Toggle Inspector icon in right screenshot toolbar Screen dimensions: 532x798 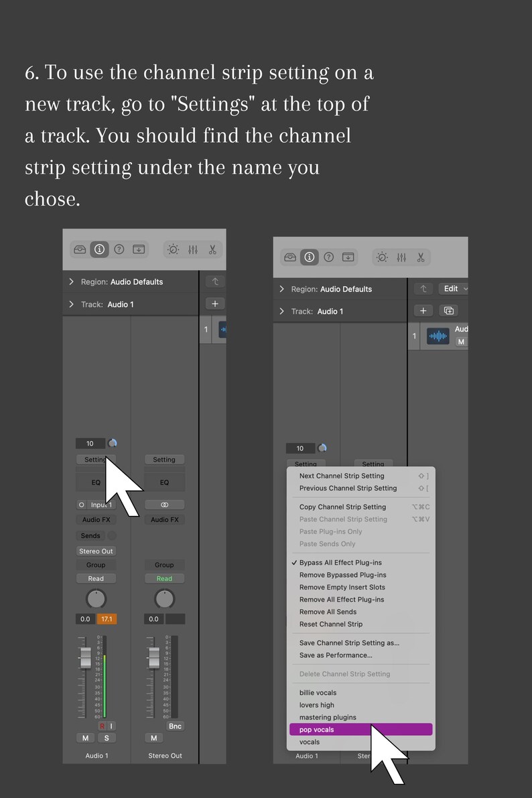[x=309, y=257]
